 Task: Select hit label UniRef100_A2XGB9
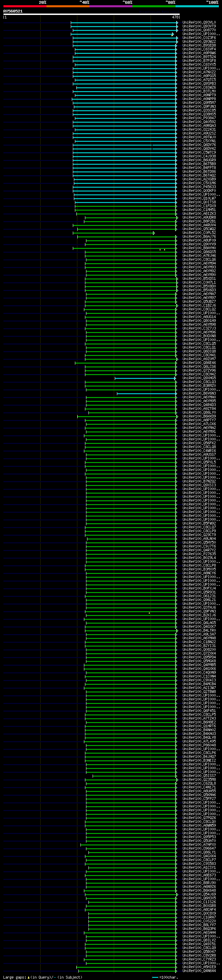pyautogui.click(x=199, y=179)
